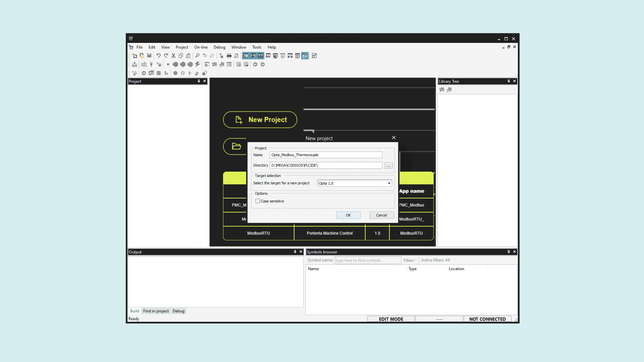644x362 pixels.
Task: Click the Find magnifier toolbar icon
Action: (197, 56)
